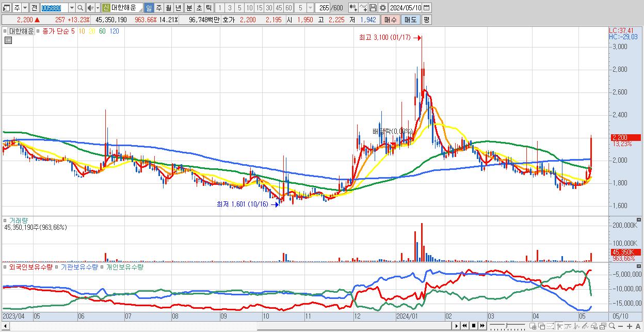Click the bottom magnifier zoom icon
Image resolution: width=644 pixels, height=332 pixels.
(611, 326)
